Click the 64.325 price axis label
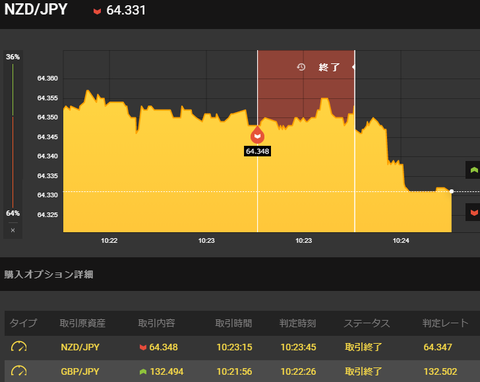The image size is (480, 382). [47, 215]
